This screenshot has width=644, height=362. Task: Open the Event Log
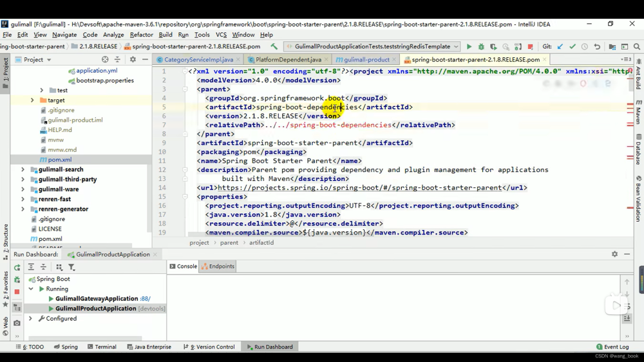pos(612,347)
